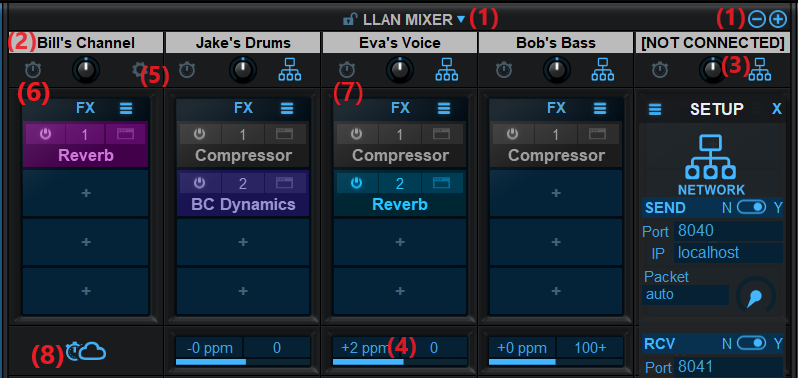Close the SETUP panel with X
The image size is (798, 378).
(776, 109)
